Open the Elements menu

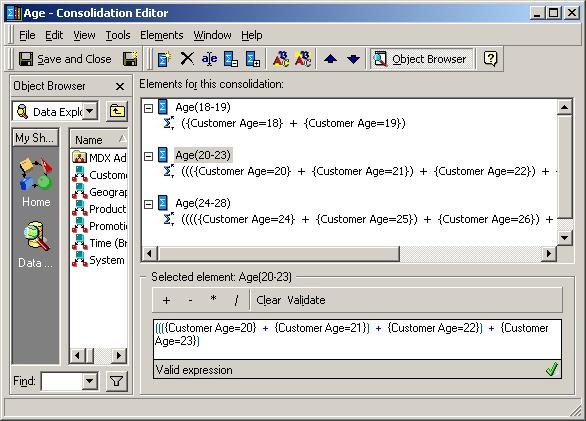[161, 35]
